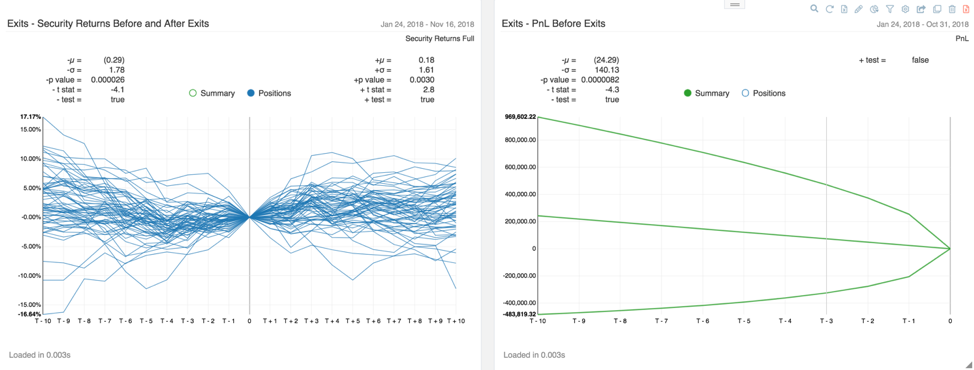Delete widget using trash icon
The width and height of the screenshot is (974, 370).
(x=952, y=9)
